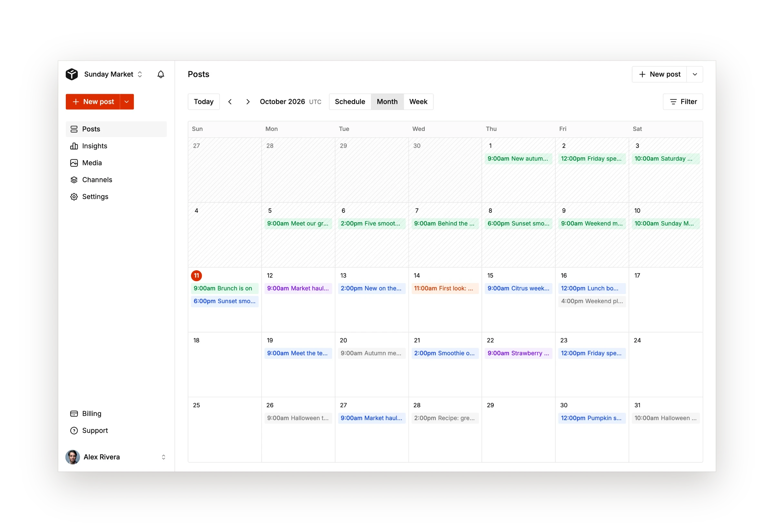Open the top-right New post dropdown arrow
Viewport: 774px width, 532px height.
pyautogui.click(x=695, y=74)
